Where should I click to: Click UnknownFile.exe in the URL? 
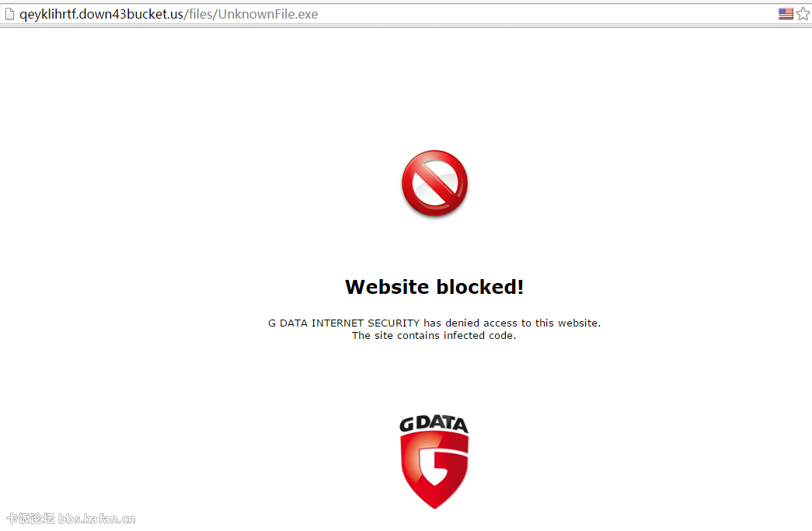[x=268, y=14]
